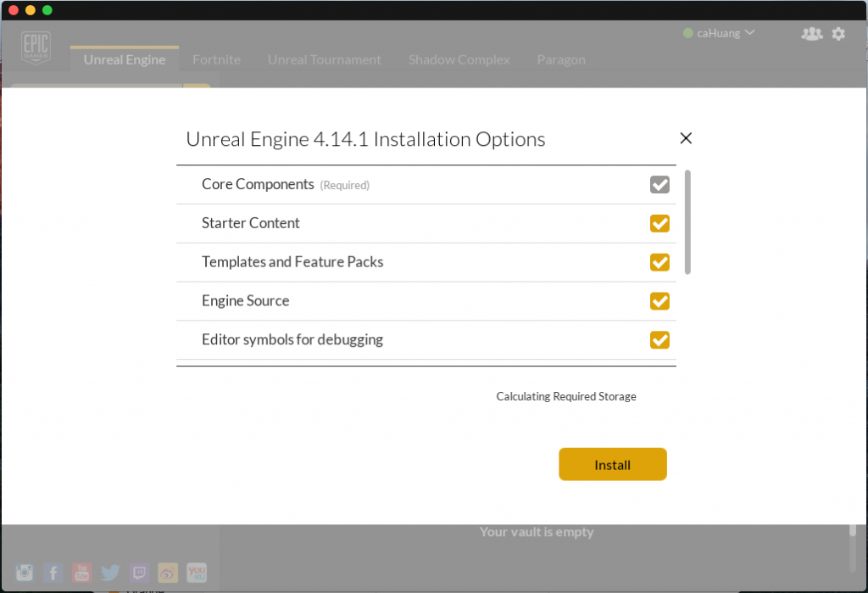868x593 pixels.
Task: Click the Your vault is empty text
Action: tap(537, 532)
